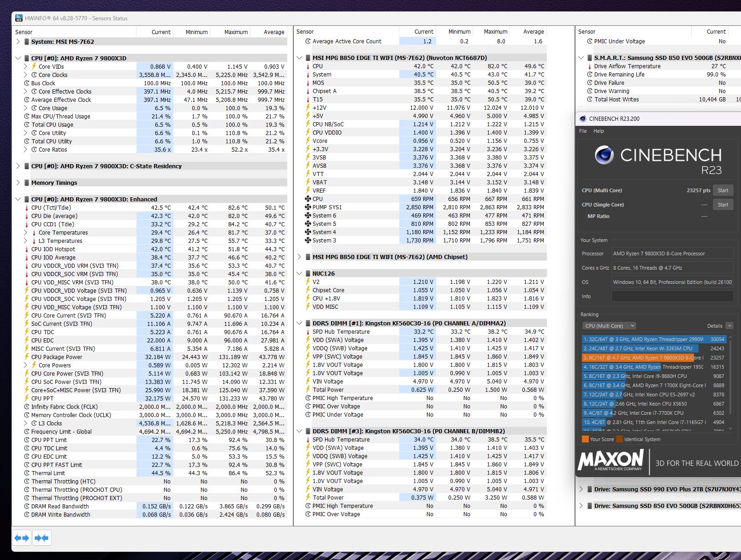Click the circle icon beside Average Active Core Count

308,41
